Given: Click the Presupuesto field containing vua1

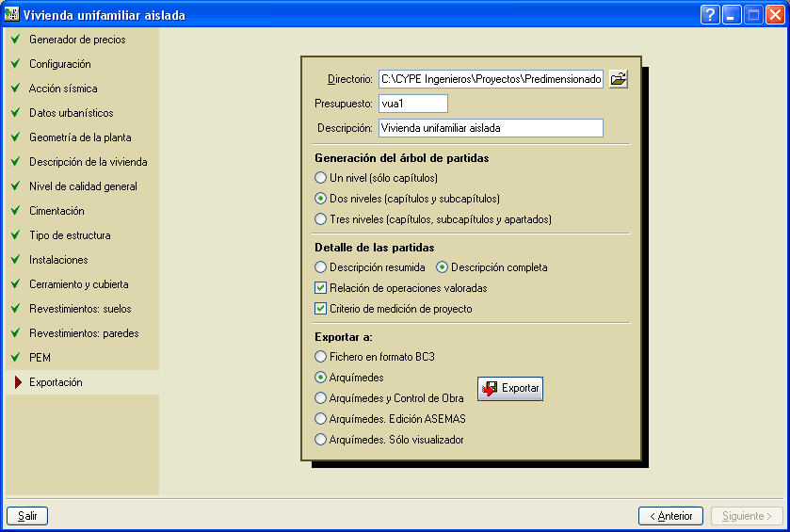Looking at the screenshot, I should 413,104.
